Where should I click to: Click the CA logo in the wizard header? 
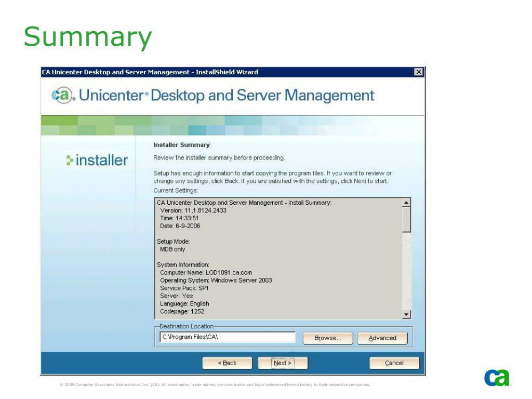pyautogui.click(x=62, y=95)
